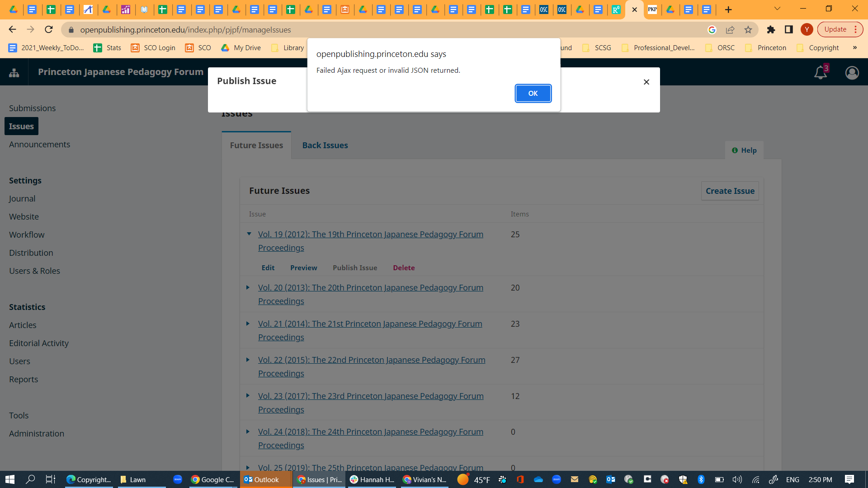Collapse the Vol. 19 (2012) issue row
This screenshot has width=868, height=488.
coord(249,234)
